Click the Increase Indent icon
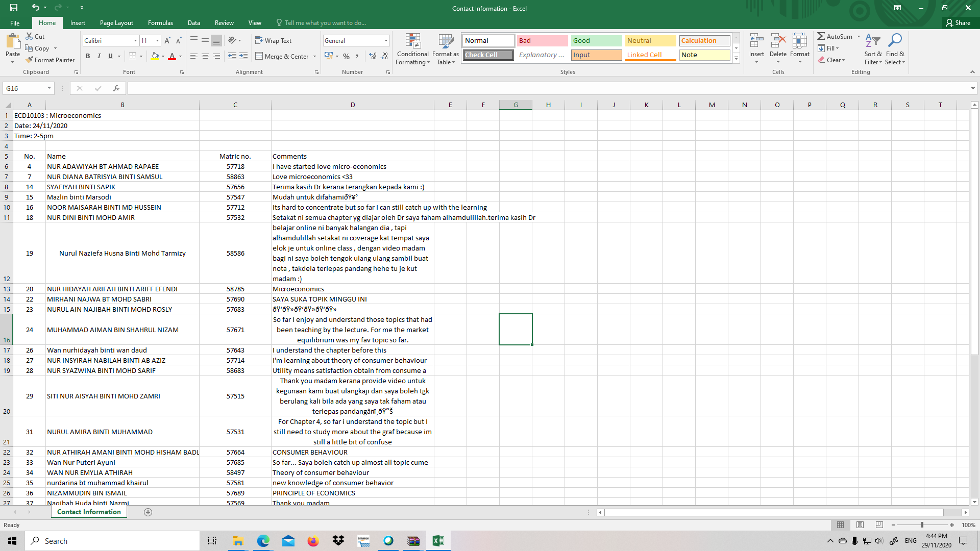Viewport: 980px width, 551px height. (x=243, y=56)
